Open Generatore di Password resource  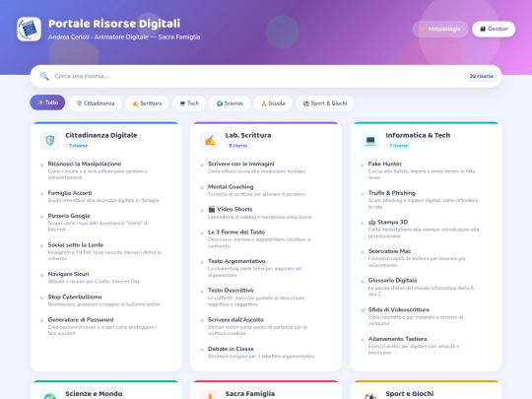(x=105, y=326)
